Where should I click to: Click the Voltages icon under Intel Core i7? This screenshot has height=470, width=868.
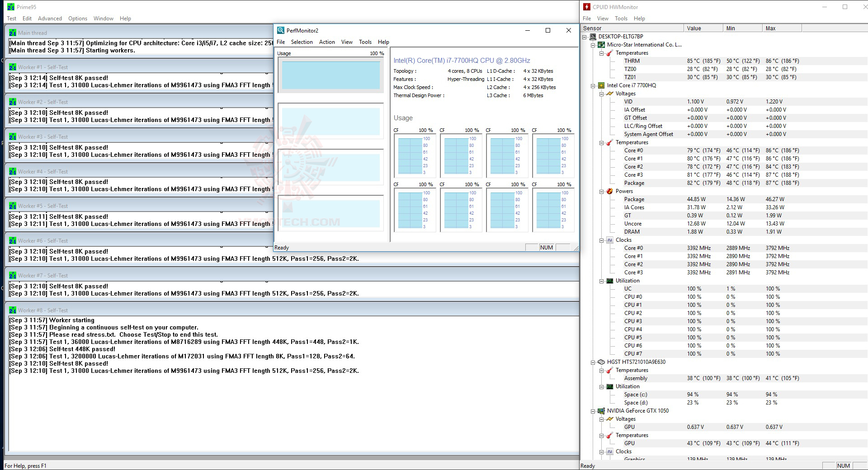(609, 94)
